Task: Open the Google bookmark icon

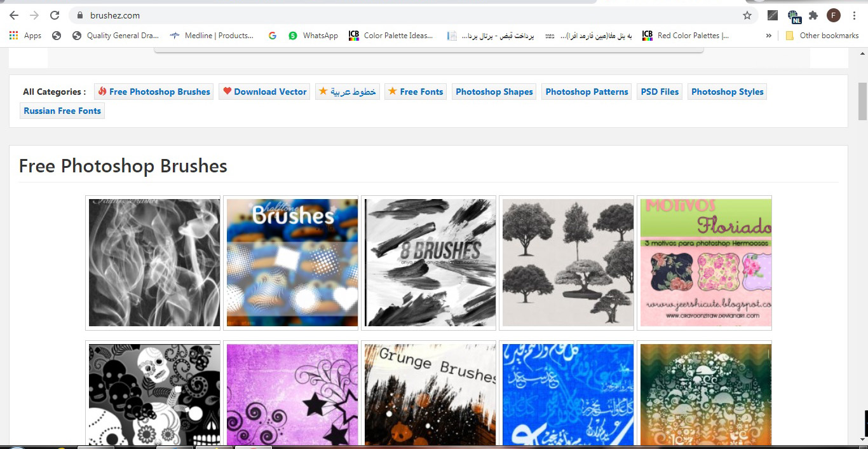Action: (273, 36)
